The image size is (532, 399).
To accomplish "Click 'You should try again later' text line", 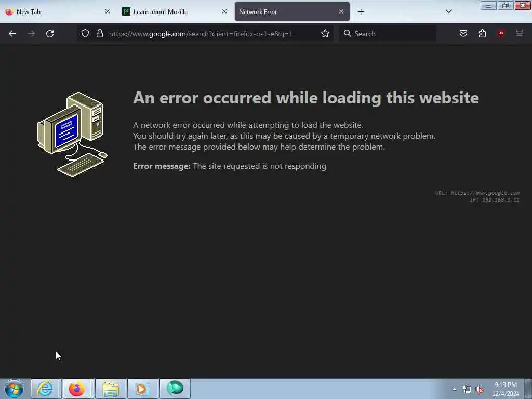I will point(284,136).
